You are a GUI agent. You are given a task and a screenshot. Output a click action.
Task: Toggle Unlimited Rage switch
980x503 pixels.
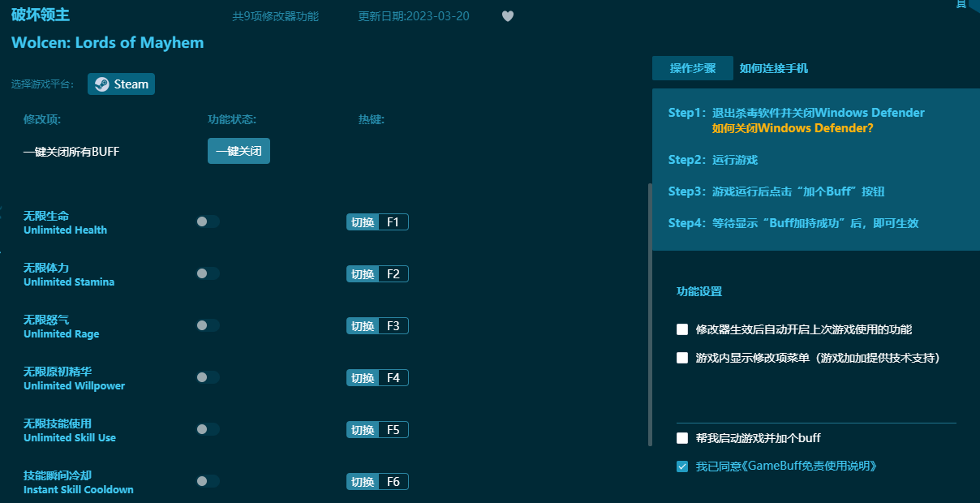click(x=208, y=325)
